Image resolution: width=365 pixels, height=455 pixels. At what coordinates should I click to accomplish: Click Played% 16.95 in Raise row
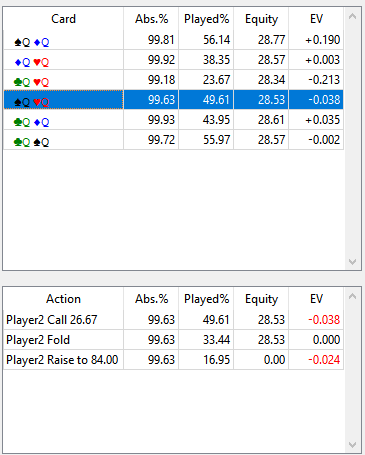(217, 360)
